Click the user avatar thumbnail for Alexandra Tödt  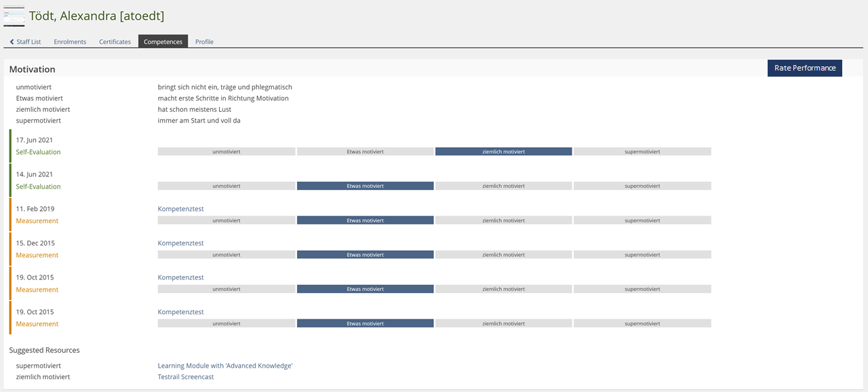coord(14,16)
